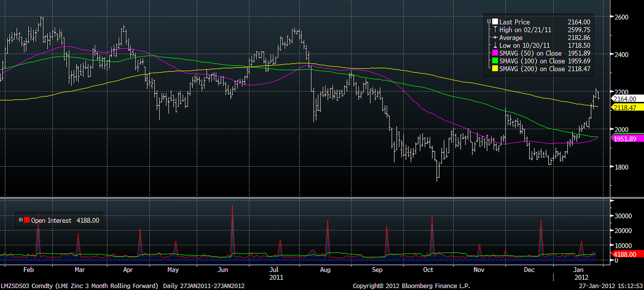Collapse the Last Price legend tree
644x290 pixels.
[x=489, y=22]
